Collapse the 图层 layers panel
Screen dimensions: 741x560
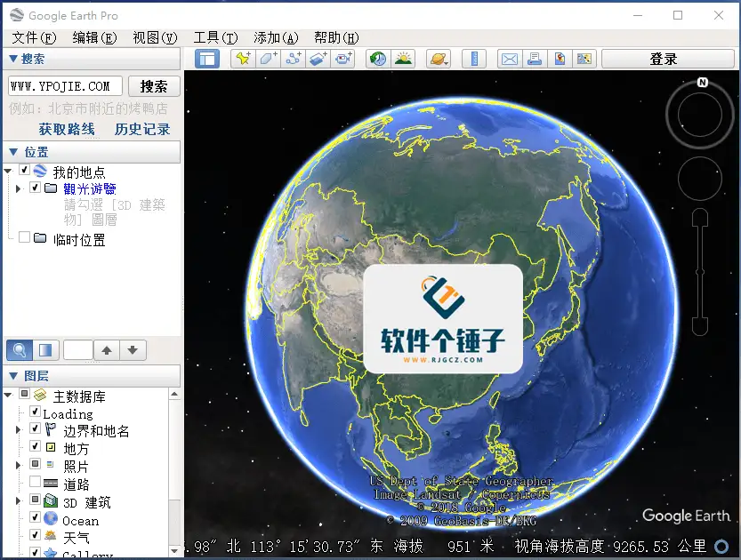coord(13,376)
